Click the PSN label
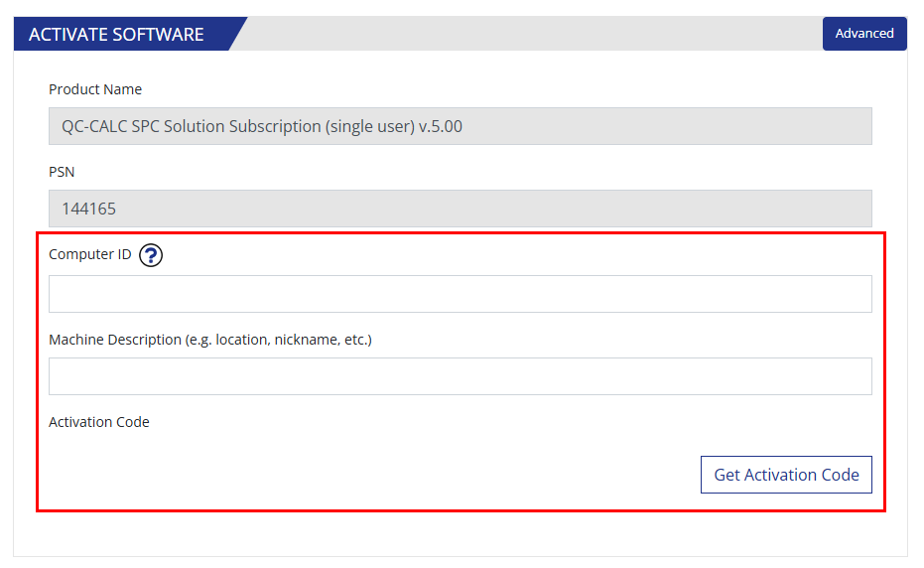The width and height of the screenshot is (924, 568). pyautogui.click(x=62, y=172)
